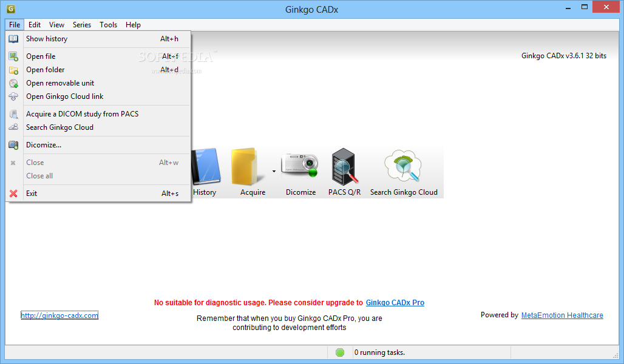Open the Help menu
This screenshot has width=624, height=364.
[x=133, y=25]
